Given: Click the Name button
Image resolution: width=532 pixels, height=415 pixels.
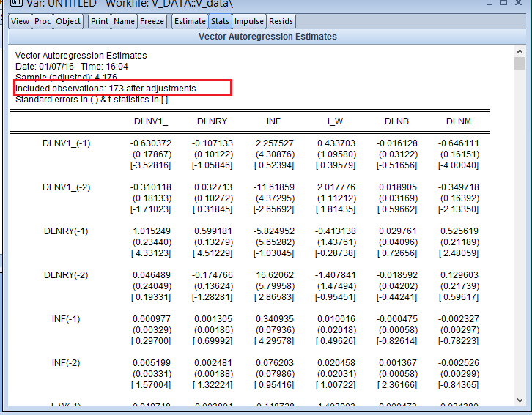Looking at the screenshot, I should point(124,21).
